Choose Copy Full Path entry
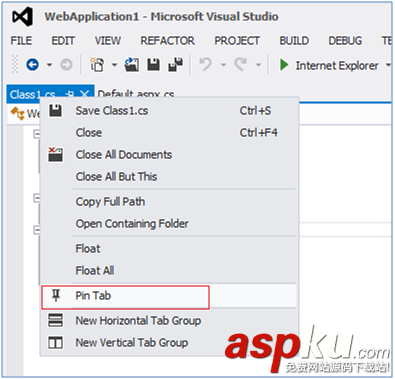Viewport: 395px width, 379px height. [169, 202]
